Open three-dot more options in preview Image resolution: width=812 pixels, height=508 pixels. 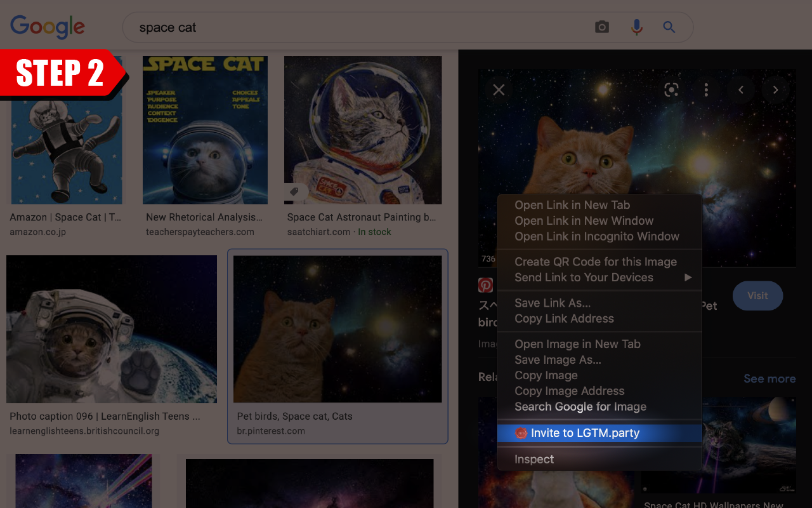(706, 90)
